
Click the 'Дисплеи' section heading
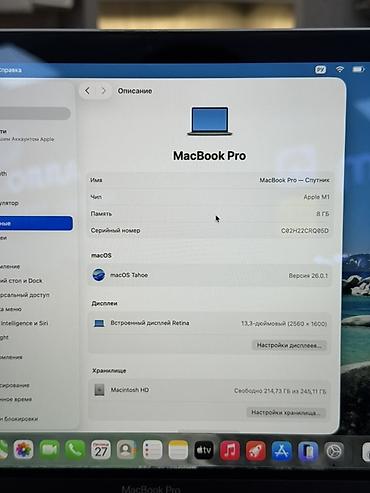pyautogui.click(x=104, y=303)
